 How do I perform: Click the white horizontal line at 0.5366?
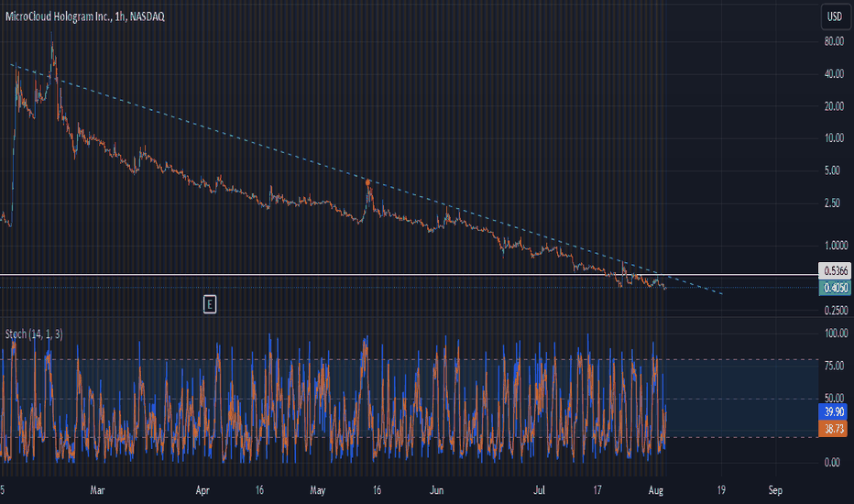pyautogui.click(x=409, y=275)
